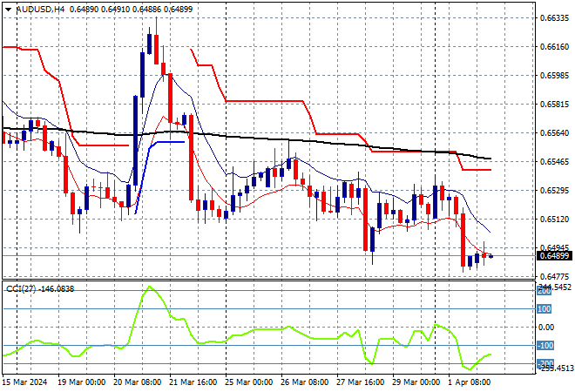This screenshot has height=392, width=575.
Task: Click the triangle icon beside AUDUSD,H4
Action: [x=9, y=7]
